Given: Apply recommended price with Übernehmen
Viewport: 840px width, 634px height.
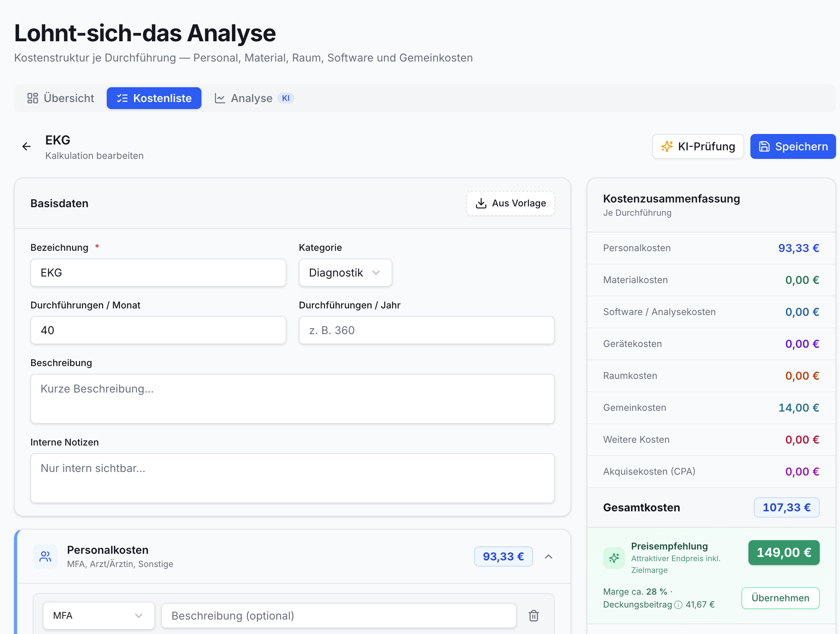Looking at the screenshot, I should (780, 598).
